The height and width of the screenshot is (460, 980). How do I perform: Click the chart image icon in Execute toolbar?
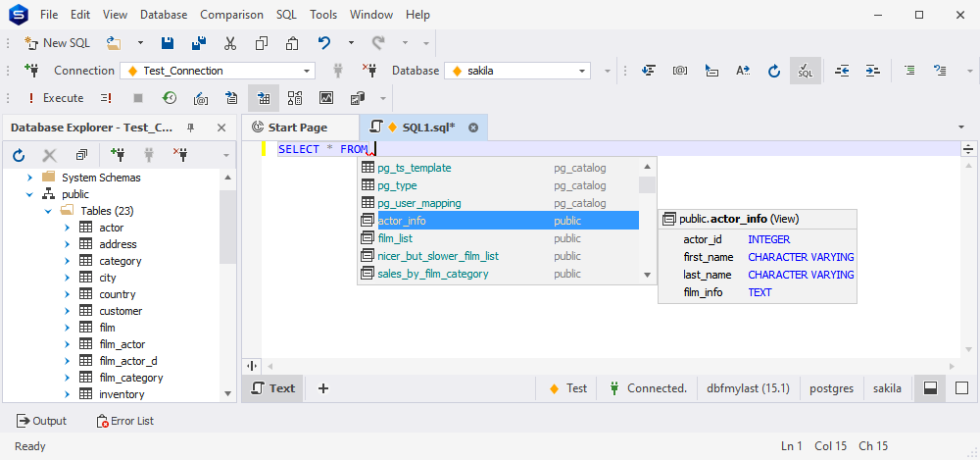325,98
